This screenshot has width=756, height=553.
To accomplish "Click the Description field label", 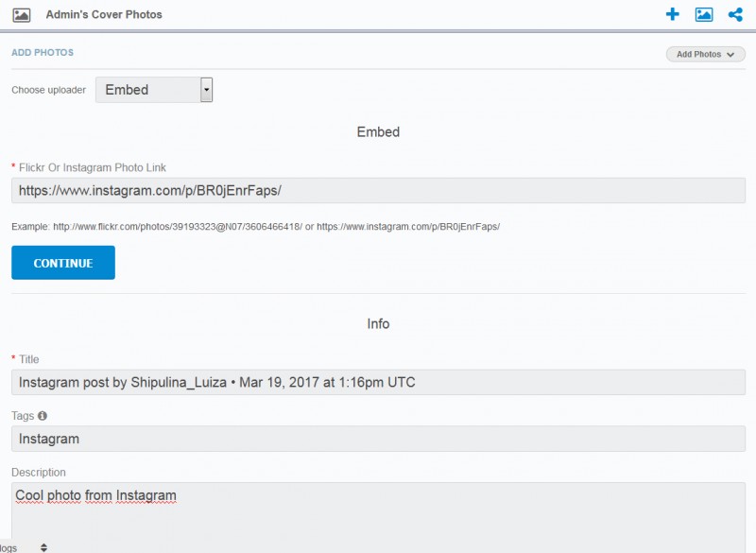I will click(39, 473).
